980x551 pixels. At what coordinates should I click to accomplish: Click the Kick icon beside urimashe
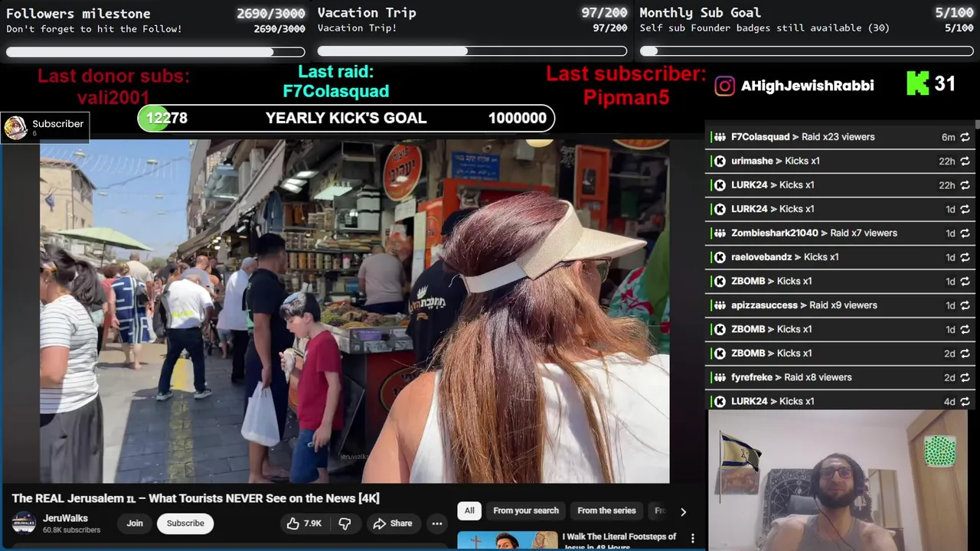click(x=720, y=161)
